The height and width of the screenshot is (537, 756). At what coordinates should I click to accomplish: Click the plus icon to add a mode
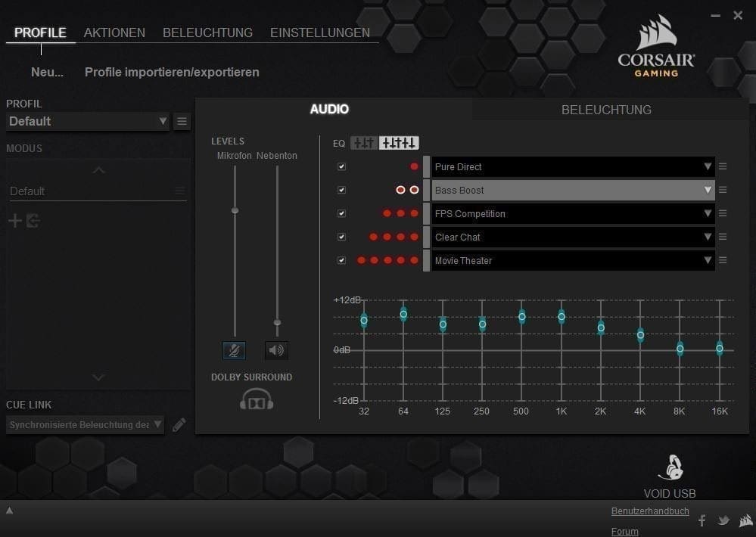pyautogui.click(x=14, y=221)
